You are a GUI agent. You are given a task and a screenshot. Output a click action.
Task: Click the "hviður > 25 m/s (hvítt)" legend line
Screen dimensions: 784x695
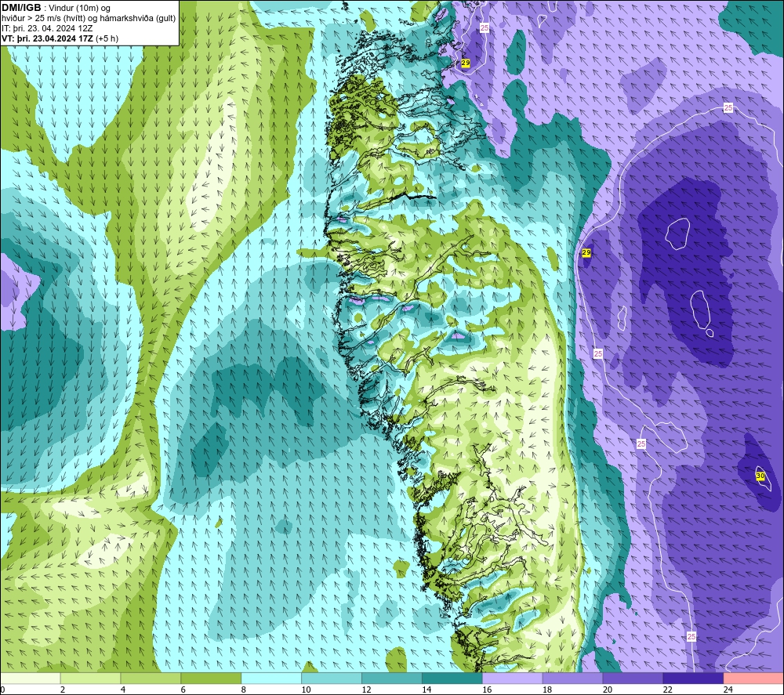[x=42, y=19]
